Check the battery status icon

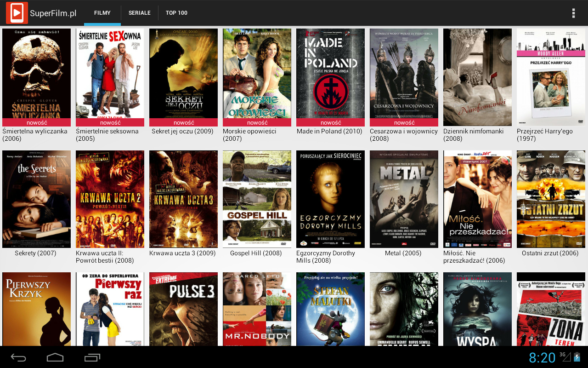577,357
